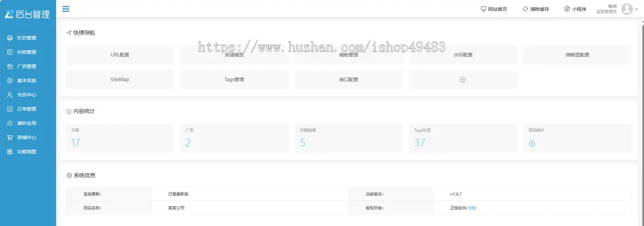Click the 会员中心 user icon
This screenshot has width=644, height=226.
point(10,94)
